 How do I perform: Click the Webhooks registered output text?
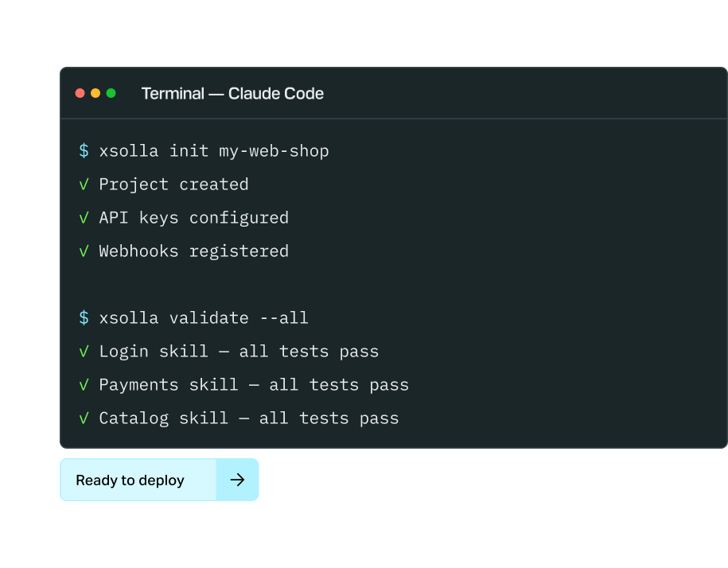coord(194,251)
